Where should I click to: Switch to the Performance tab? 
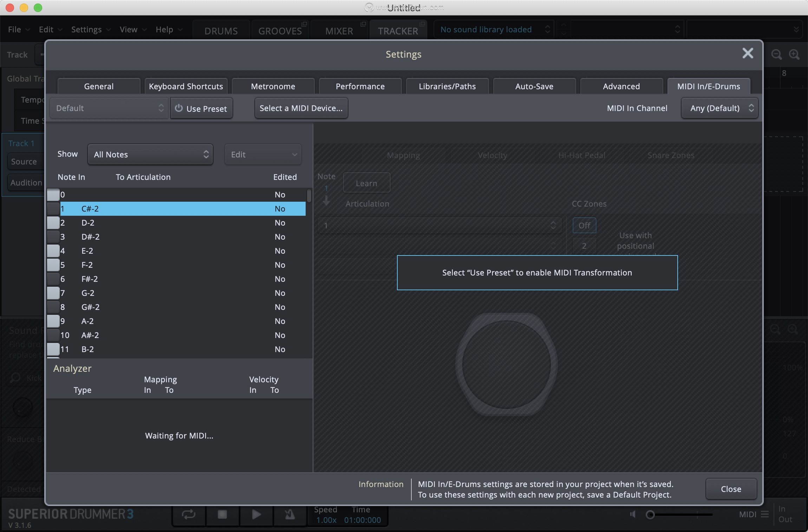(360, 86)
